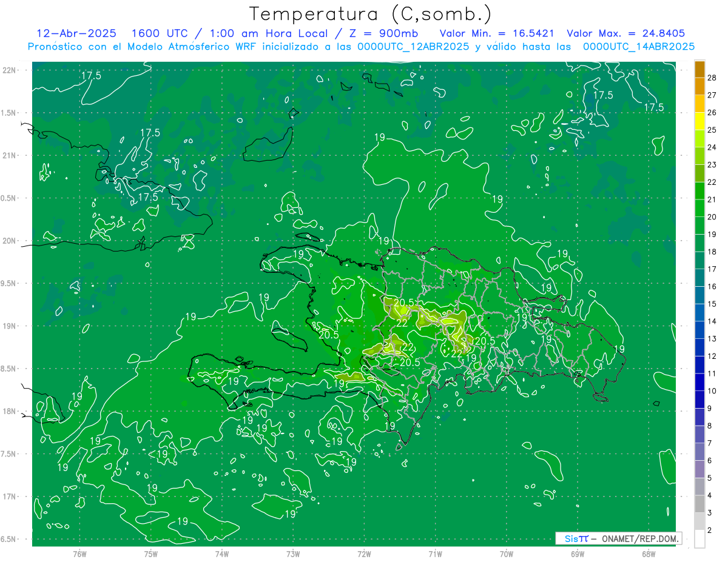Click the valid-until time "0000UTC_14ABR2025"
The height and width of the screenshot is (562, 728).
[x=639, y=47]
